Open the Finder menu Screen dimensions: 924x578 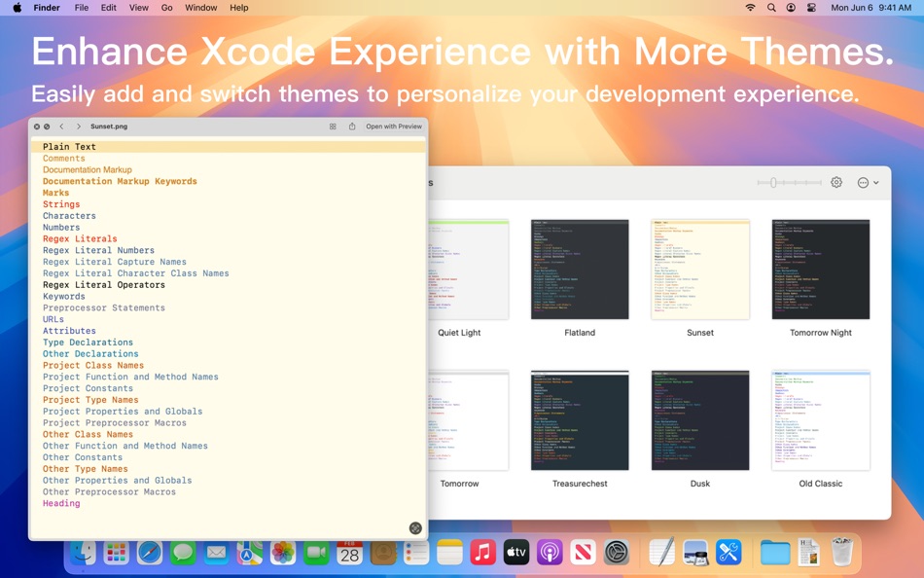pyautogui.click(x=47, y=8)
